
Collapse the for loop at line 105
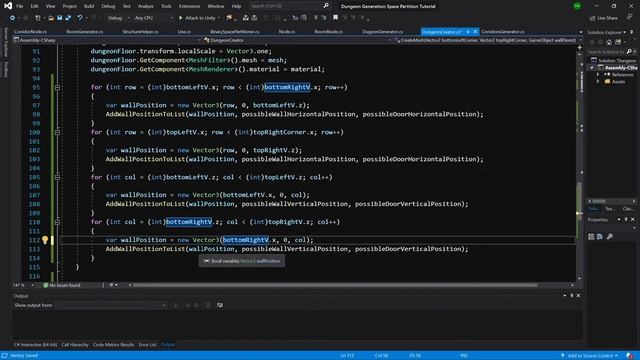point(57,177)
